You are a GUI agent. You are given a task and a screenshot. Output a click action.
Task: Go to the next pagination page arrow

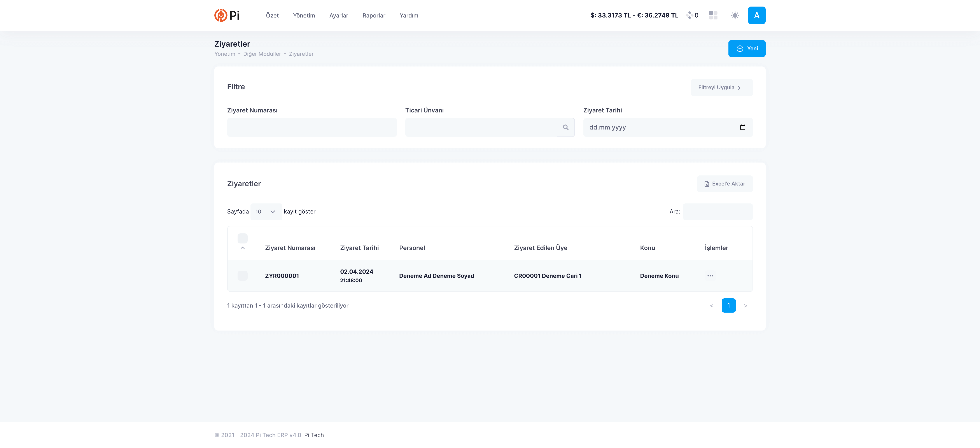click(x=745, y=306)
